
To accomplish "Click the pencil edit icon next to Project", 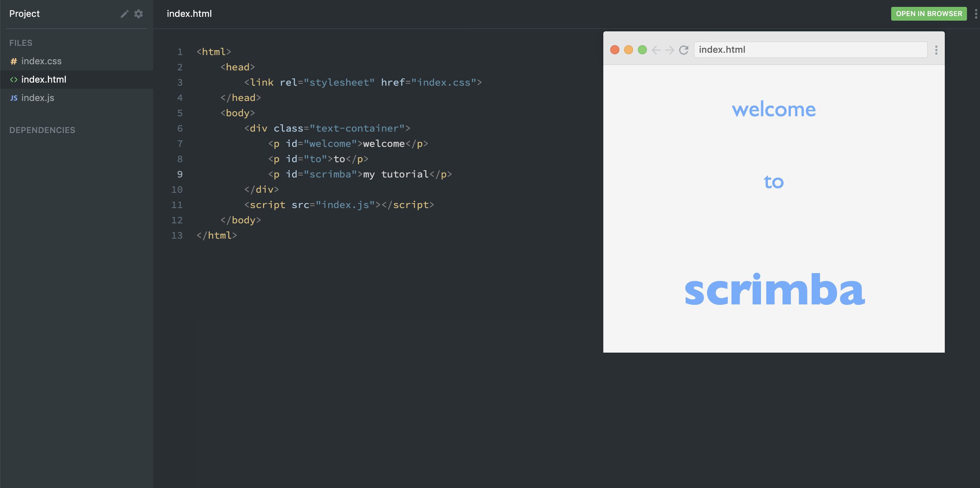I will (124, 14).
